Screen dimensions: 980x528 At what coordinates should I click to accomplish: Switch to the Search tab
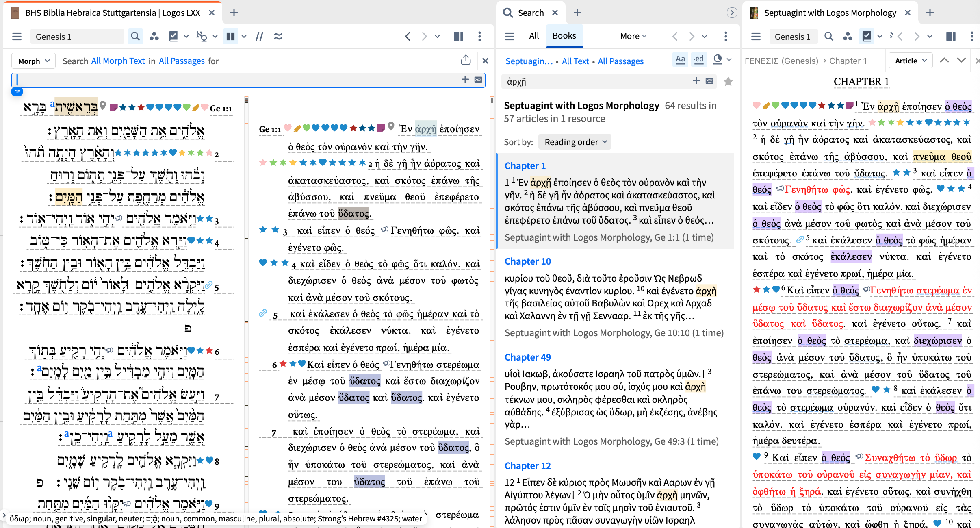[x=531, y=13]
